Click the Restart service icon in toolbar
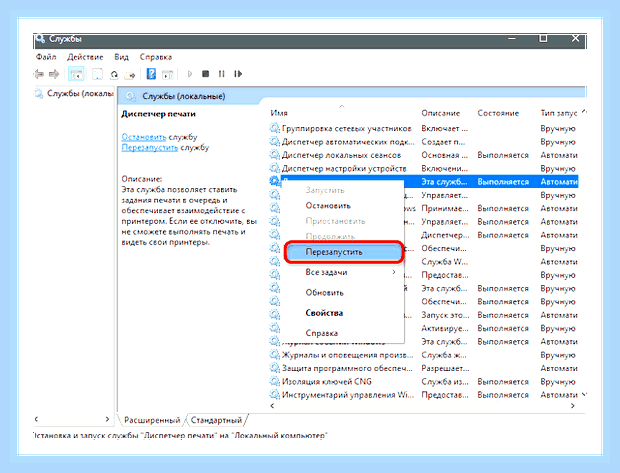Viewport: 620px width, 473px height. (238, 74)
